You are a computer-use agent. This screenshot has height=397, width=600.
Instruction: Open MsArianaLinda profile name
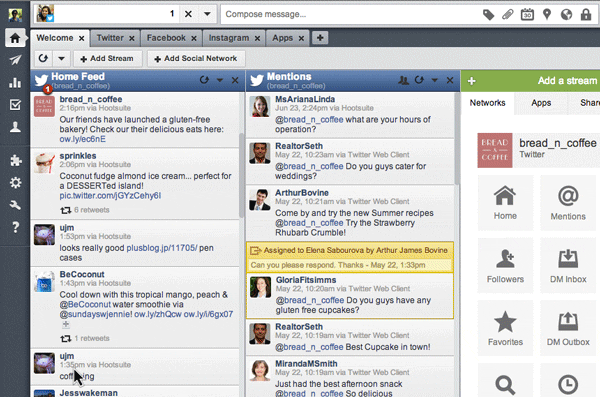[x=305, y=99]
